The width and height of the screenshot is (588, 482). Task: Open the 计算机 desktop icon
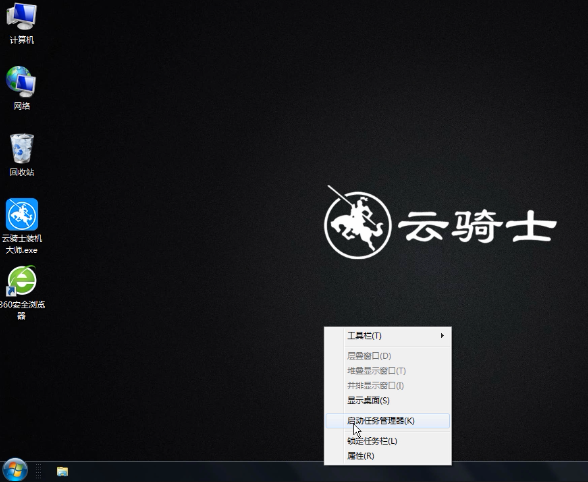tap(21, 23)
